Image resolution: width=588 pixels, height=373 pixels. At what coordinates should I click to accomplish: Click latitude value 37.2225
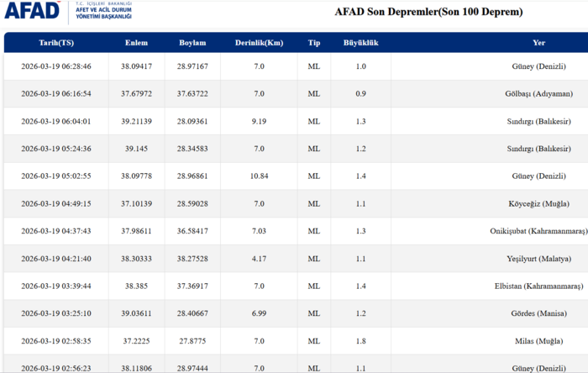(x=136, y=342)
